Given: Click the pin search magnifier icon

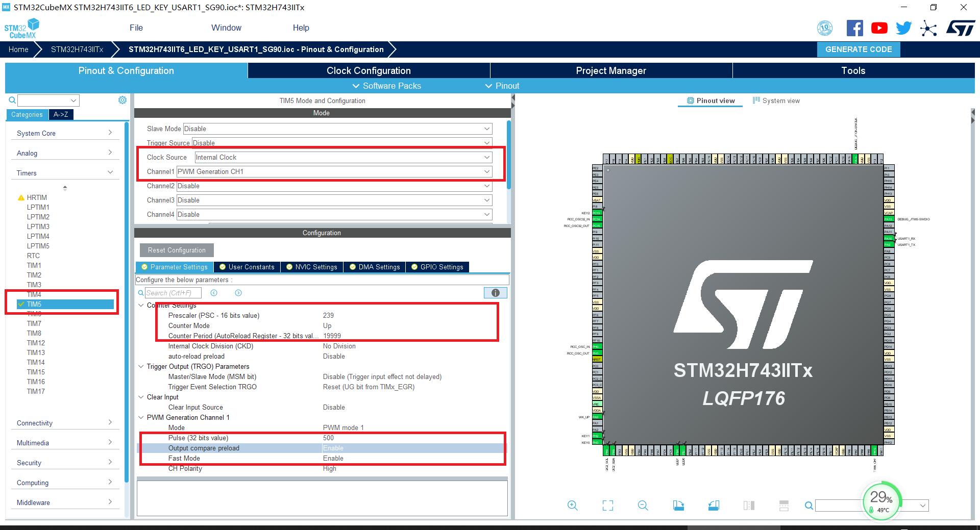Looking at the screenshot, I should click(x=808, y=506).
